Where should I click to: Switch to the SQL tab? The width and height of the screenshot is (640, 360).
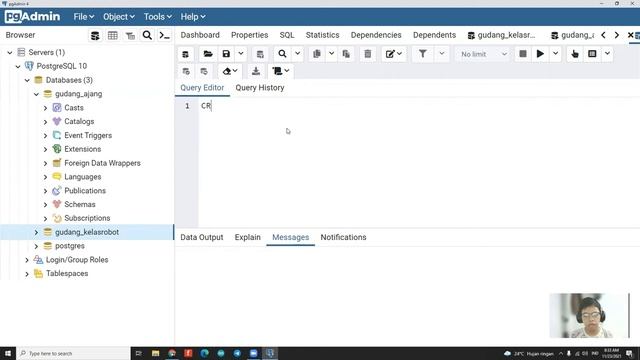[287, 35]
